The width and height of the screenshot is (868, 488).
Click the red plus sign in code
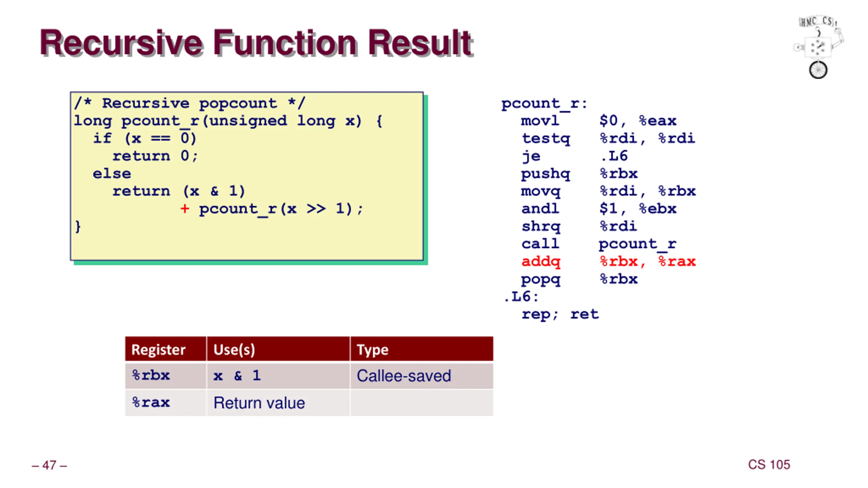185,209
